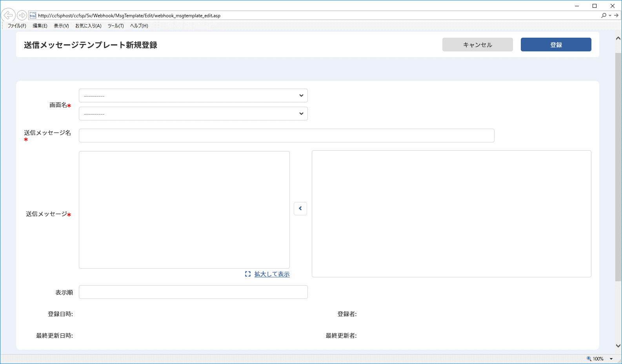Click the go arrow icon beside search
Screen dimensions: 622x364
pos(616,15)
